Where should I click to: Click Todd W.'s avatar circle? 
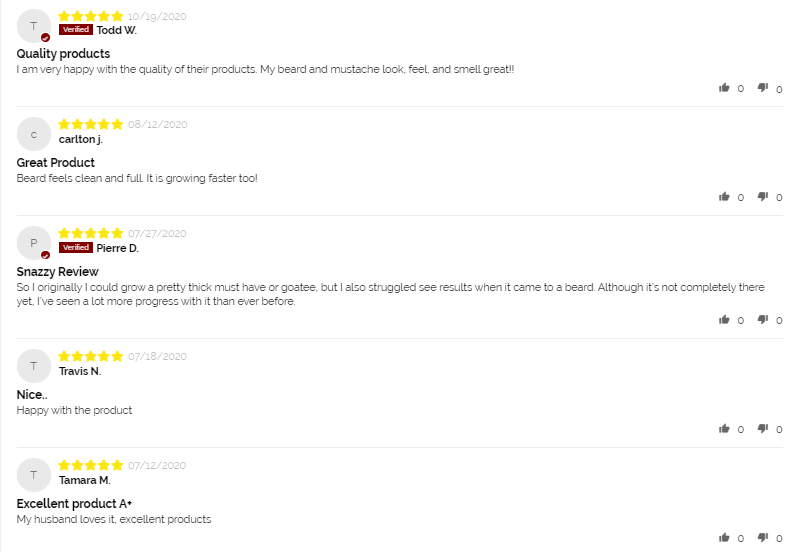[x=34, y=26]
